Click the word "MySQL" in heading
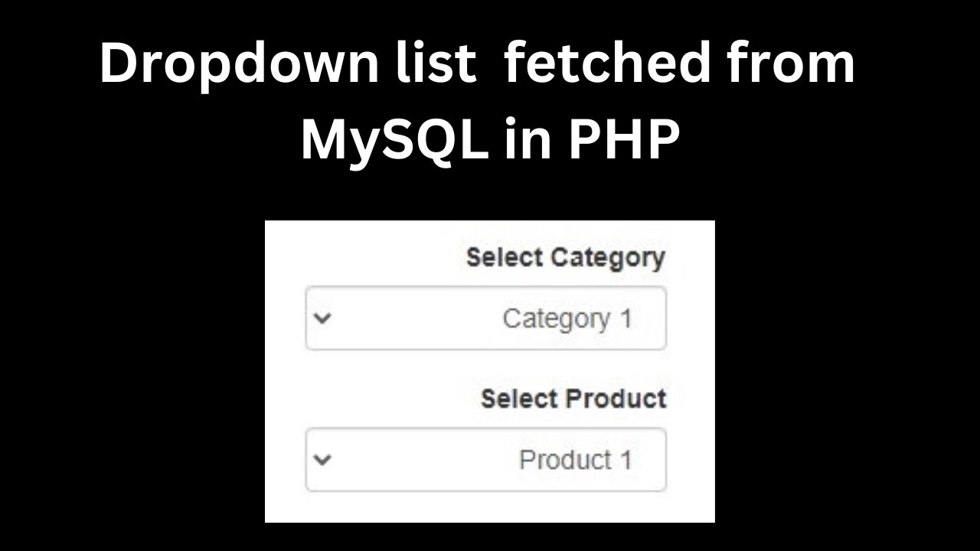 pyautogui.click(x=394, y=141)
